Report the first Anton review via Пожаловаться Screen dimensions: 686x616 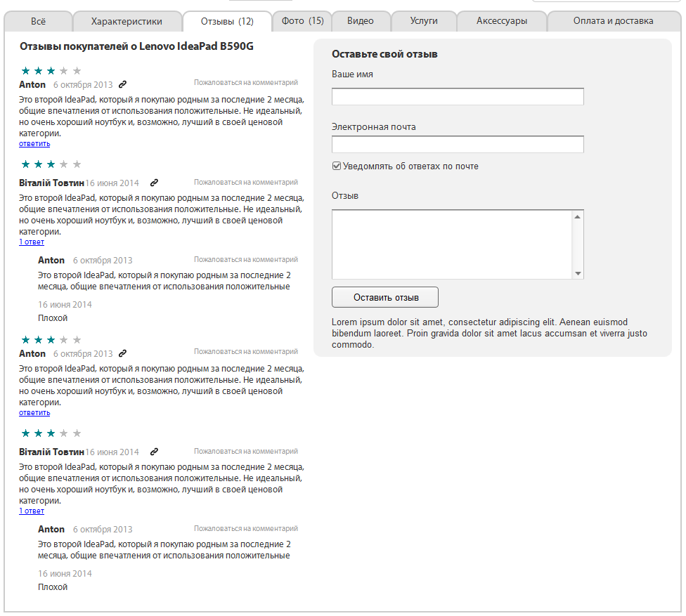246,83
